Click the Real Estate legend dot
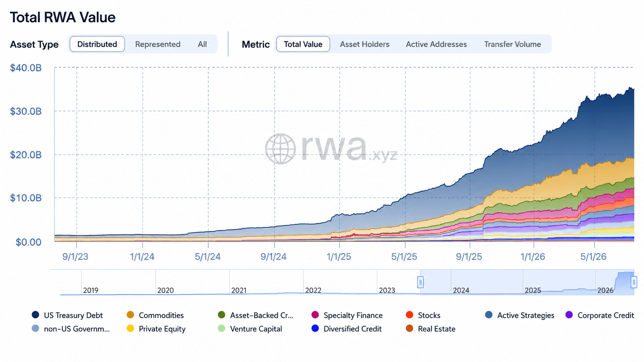Image resolution: width=644 pixels, height=362 pixels. pyautogui.click(x=409, y=329)
